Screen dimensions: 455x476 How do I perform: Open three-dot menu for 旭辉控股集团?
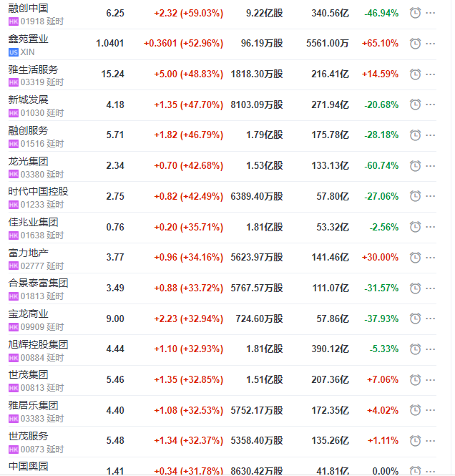tap(431, 349)
